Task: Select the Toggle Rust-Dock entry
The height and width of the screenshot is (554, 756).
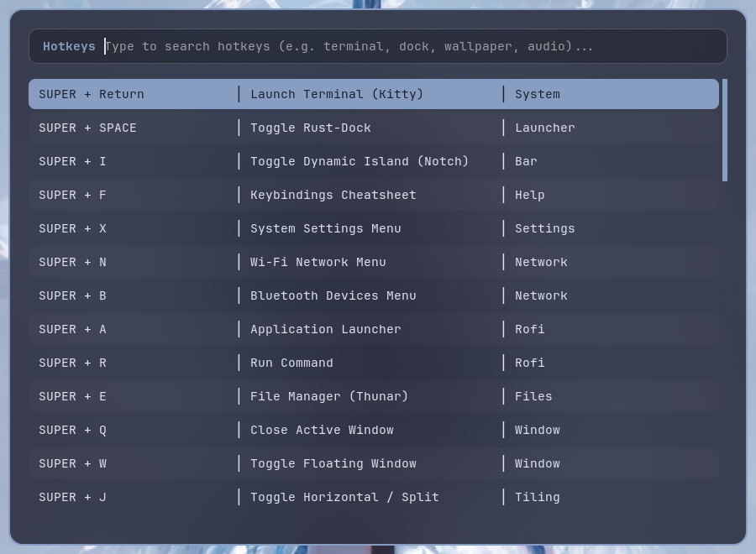Action: pos(374,128)
